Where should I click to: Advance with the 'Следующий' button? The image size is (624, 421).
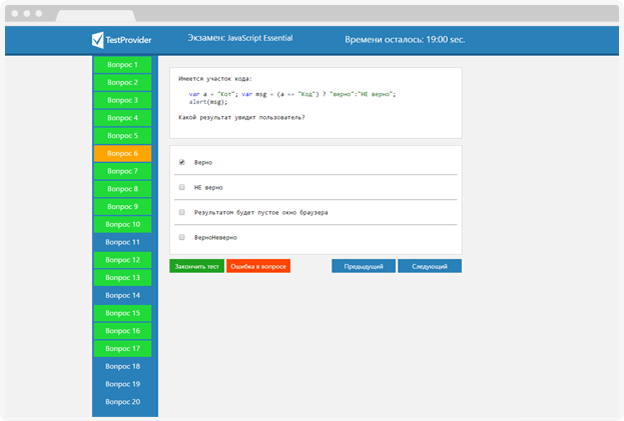(x=429, y=267)
